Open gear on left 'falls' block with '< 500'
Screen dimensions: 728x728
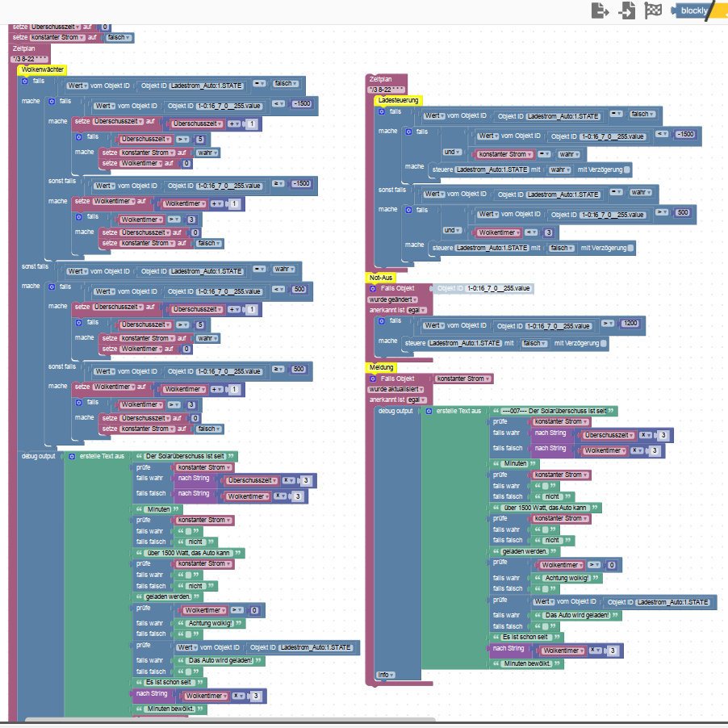52,287
